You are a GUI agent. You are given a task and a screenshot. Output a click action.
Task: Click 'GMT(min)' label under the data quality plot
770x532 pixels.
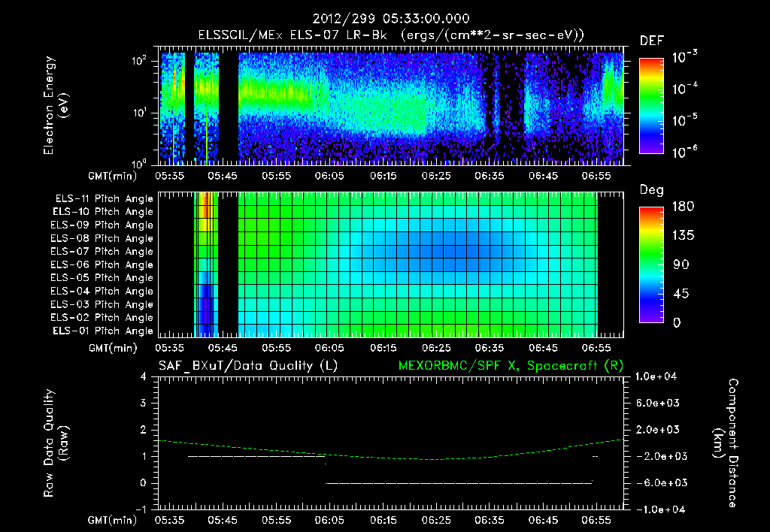(113, 520)
